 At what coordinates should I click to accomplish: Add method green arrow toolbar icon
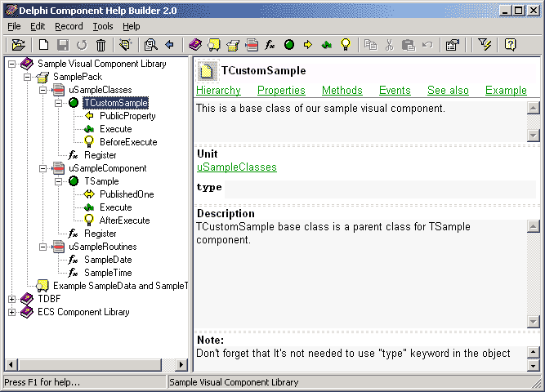[326, 45]
